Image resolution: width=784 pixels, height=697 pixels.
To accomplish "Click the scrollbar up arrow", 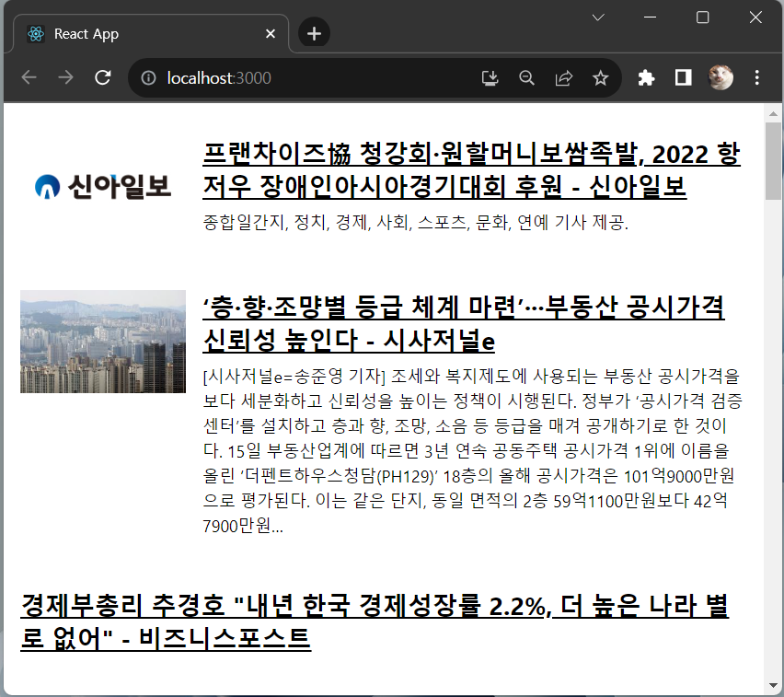I will tap(774, 113).
